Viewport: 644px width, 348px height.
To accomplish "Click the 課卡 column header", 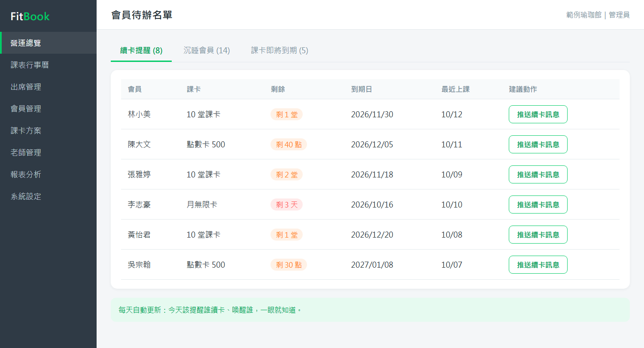I will click(x=194, y=89).
